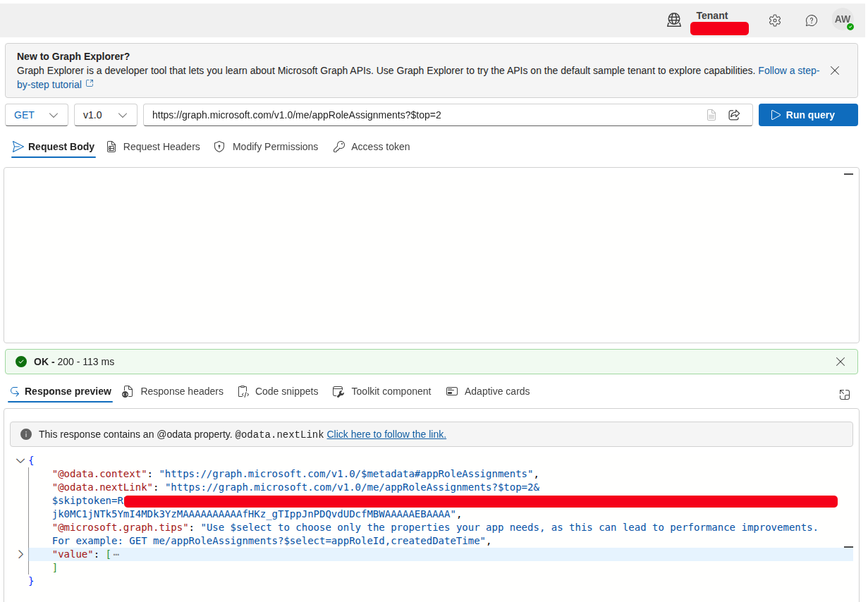Screen dimensions: 868x602
Task: Open the HTTP method GET dropdown
Action: pyautogui.click(x=37, y=115)
